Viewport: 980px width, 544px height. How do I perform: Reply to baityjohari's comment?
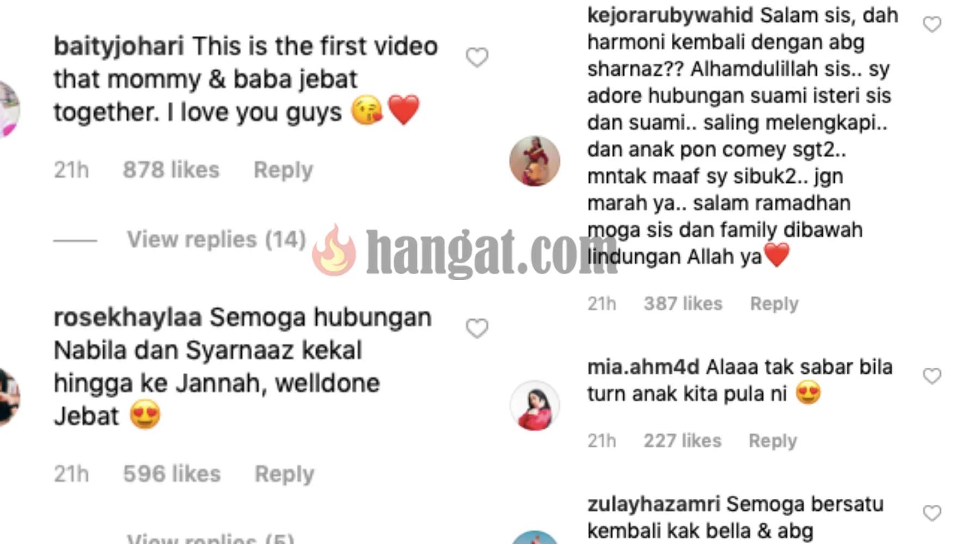click(x=284, y=170)
